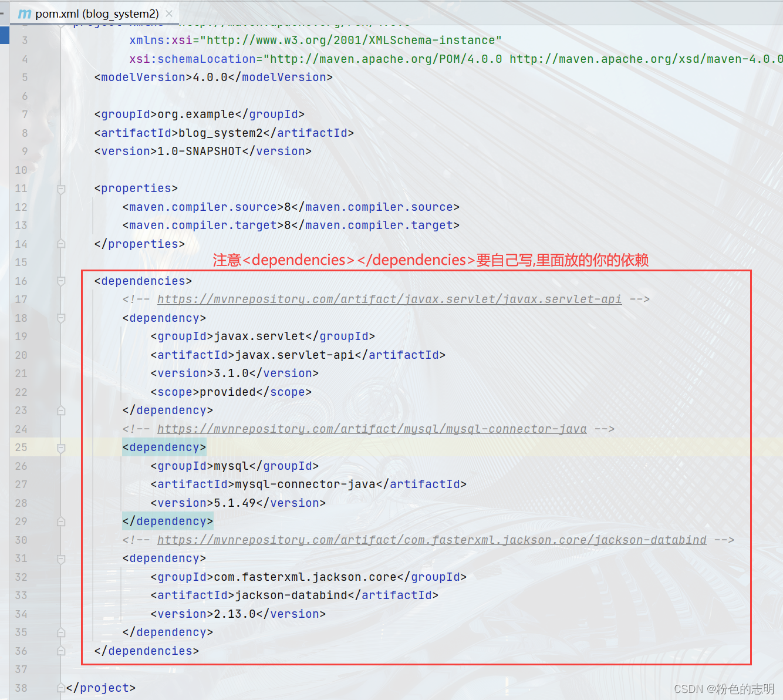783x700 pixels.
Task: Click the artifactId mysql-connector-java line
Action: (309, 484)
